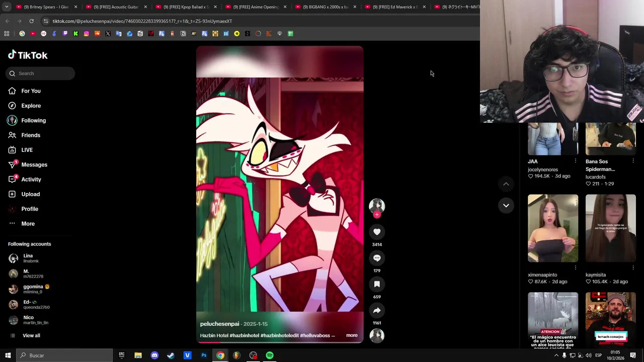
Task: Open options for the kaymisita video
Action: tap(633, 267)
